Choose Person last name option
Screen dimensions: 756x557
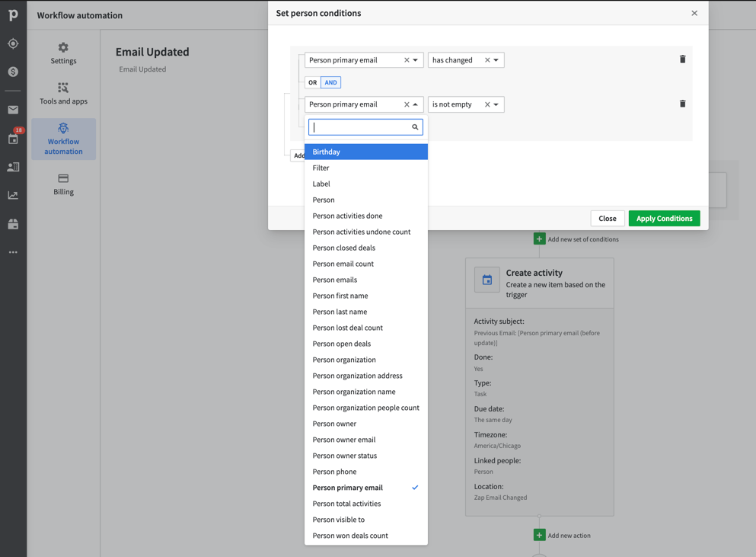coord(366,312)
